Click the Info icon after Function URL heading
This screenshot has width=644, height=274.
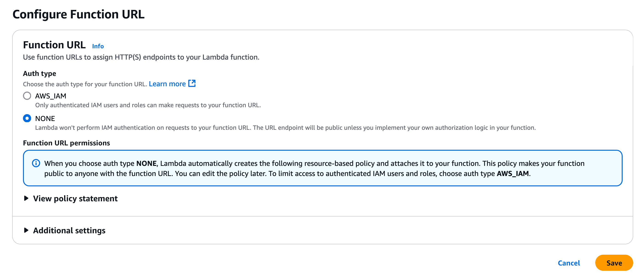pos(98,46)
